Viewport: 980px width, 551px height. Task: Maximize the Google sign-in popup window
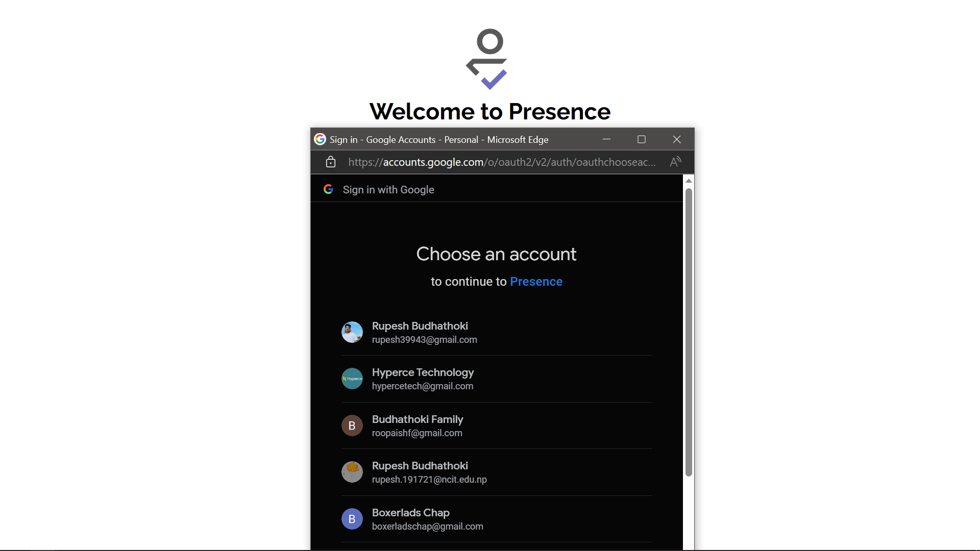point(642,139)
